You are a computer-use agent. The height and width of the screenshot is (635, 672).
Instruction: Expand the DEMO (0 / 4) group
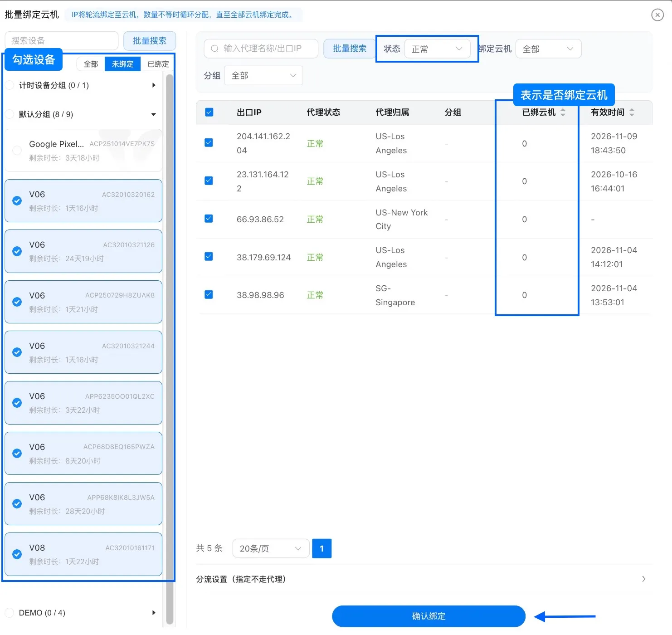154,613
